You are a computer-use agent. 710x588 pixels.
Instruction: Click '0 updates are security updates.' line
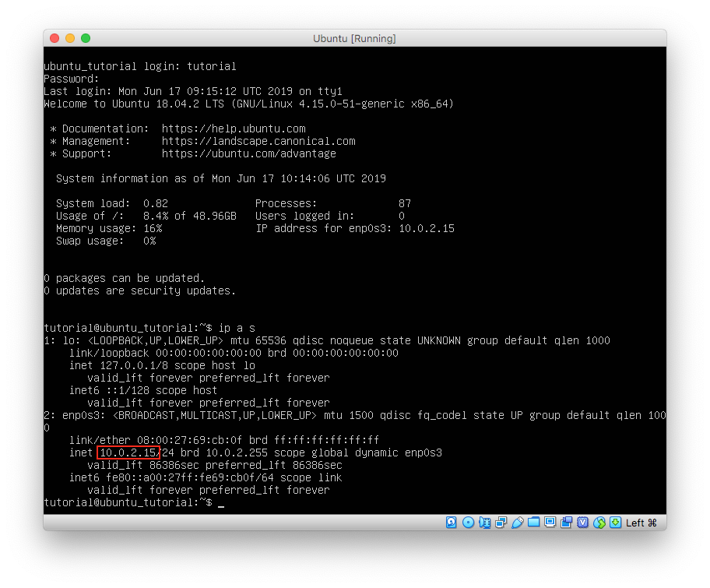click(x=140, y=290)
